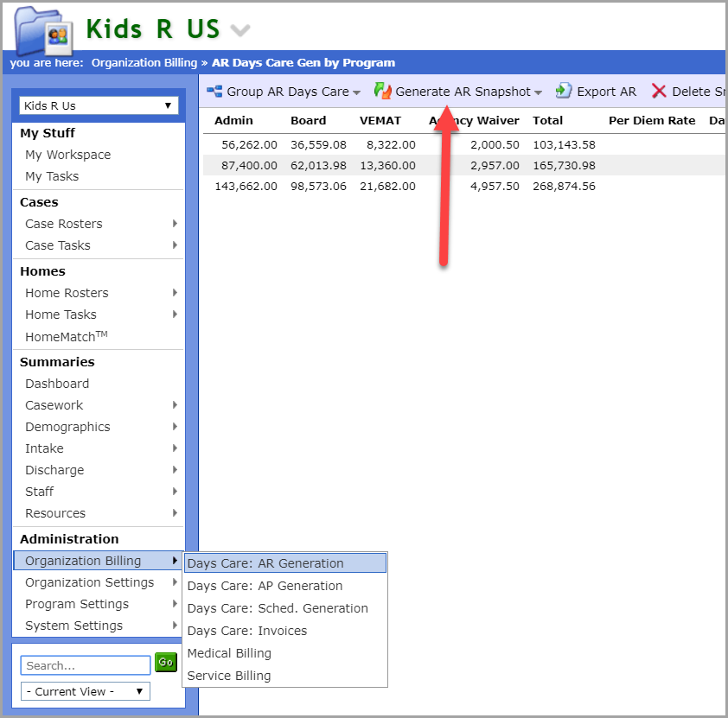Open Program Settings menu item
The image size is (728, 718).
click(77, 604)
